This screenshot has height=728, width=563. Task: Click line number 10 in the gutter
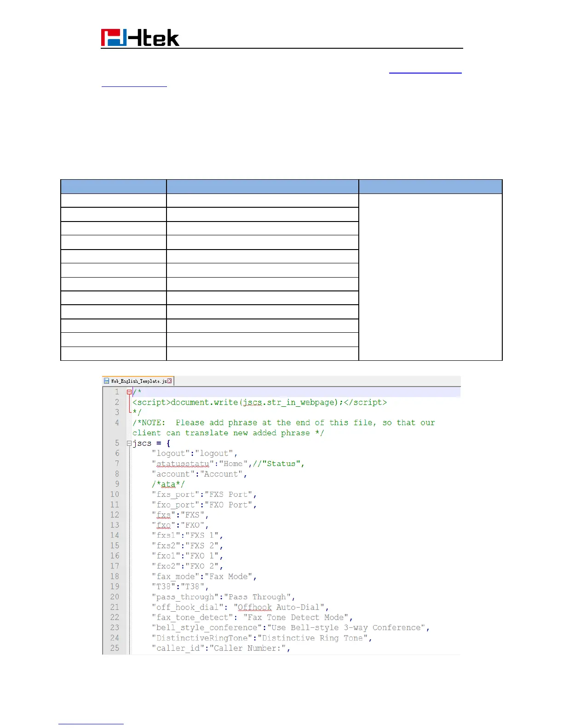click(x=115, y=495)
